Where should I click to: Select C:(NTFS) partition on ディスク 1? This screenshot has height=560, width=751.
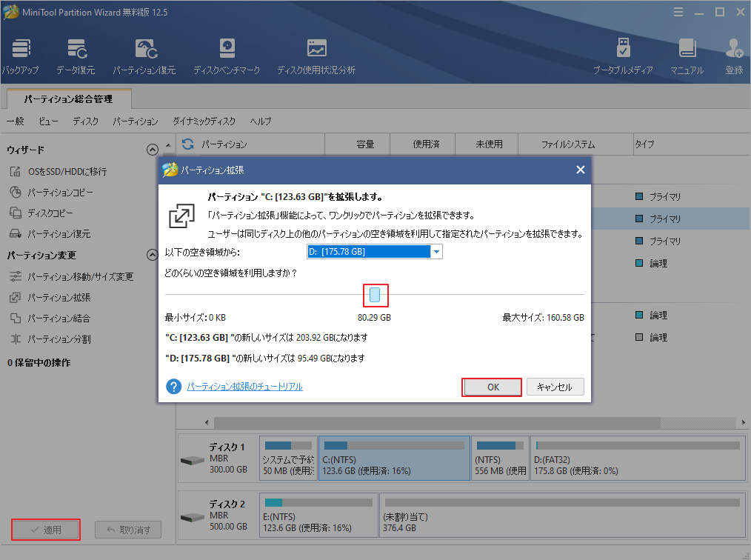click(x=394, y=458)
